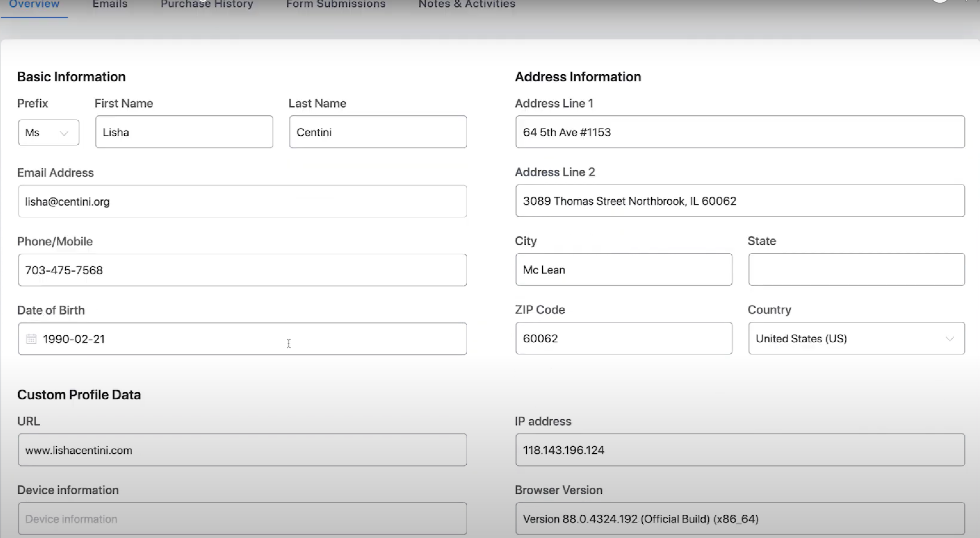This screenshot has height=538, width=980.
Task: Click the First Name field containing Lisha
Action: pyautogui.click(x=184, y=132)
